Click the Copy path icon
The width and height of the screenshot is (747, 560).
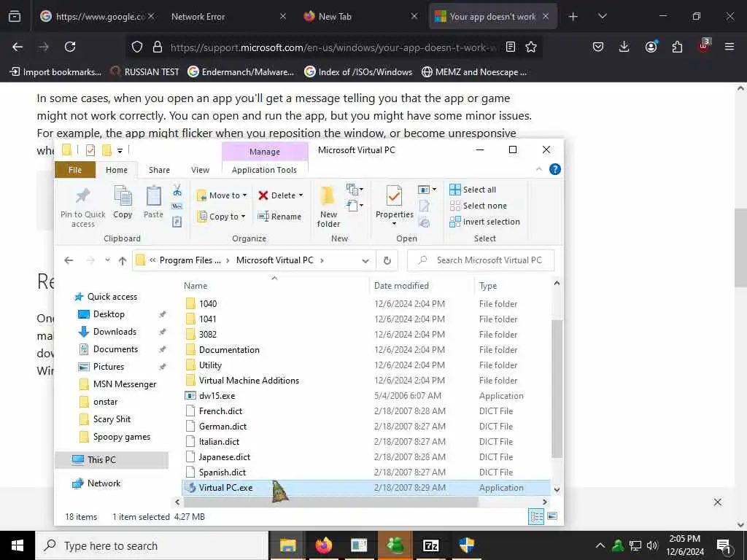[177, 206]
